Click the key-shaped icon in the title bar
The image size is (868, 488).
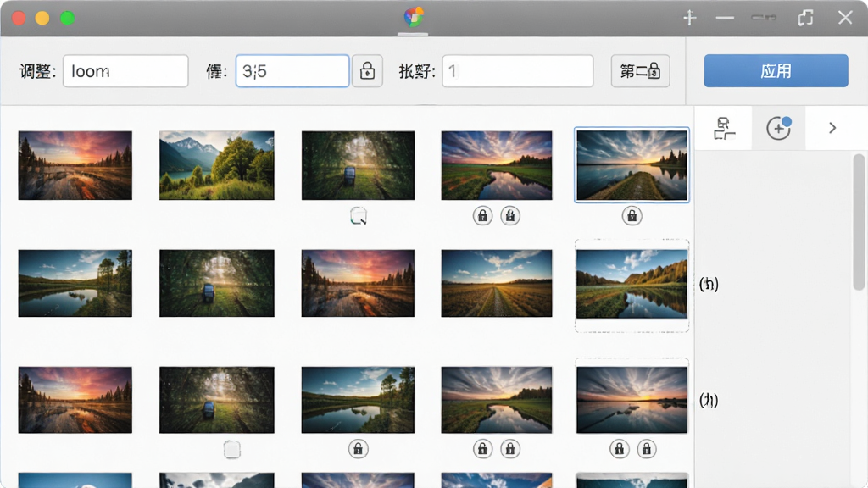[764, 18]
